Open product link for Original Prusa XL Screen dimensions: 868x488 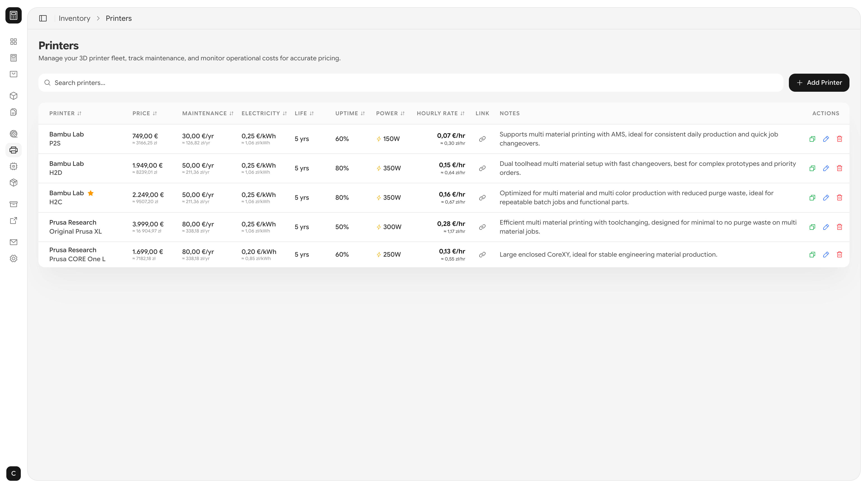tap(482, 227)
